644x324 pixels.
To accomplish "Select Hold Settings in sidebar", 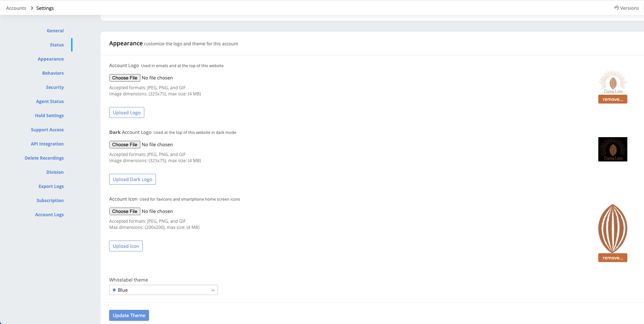I will tap(49, 116).
